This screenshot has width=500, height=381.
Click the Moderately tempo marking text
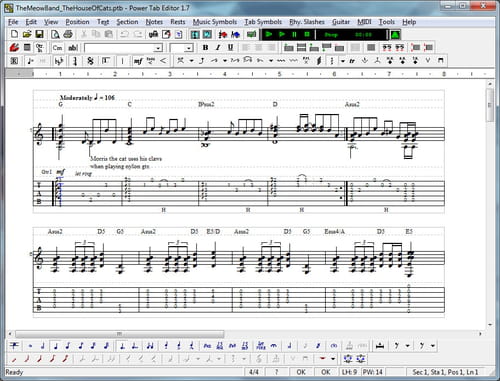[x=76, y=98]
